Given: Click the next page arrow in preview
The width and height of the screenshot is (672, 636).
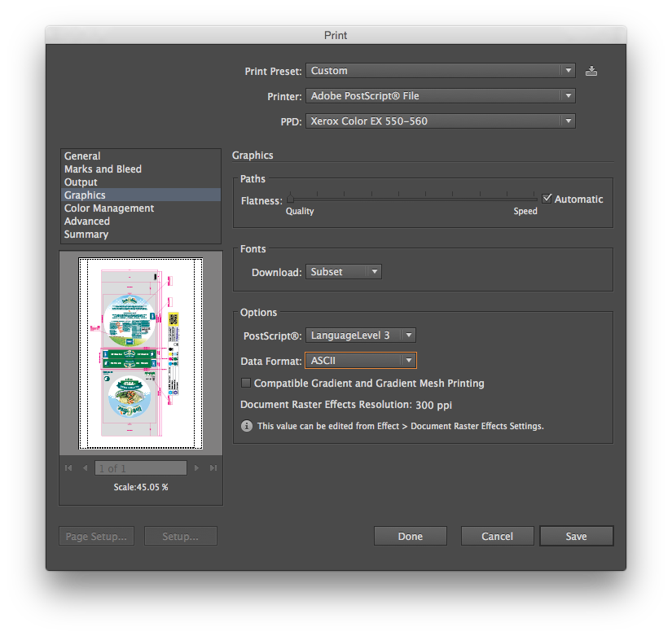Looking at the screenshot, I should tap(195, 467).
